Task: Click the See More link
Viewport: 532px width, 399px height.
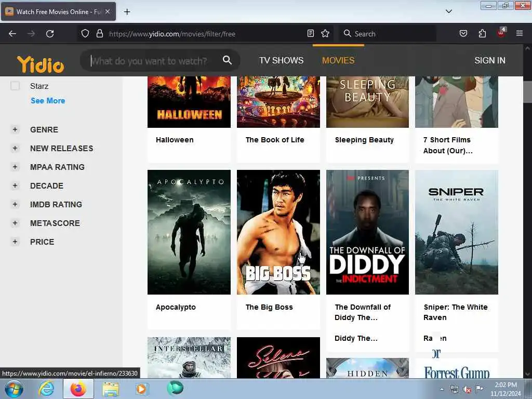Action: click(48, 101)
